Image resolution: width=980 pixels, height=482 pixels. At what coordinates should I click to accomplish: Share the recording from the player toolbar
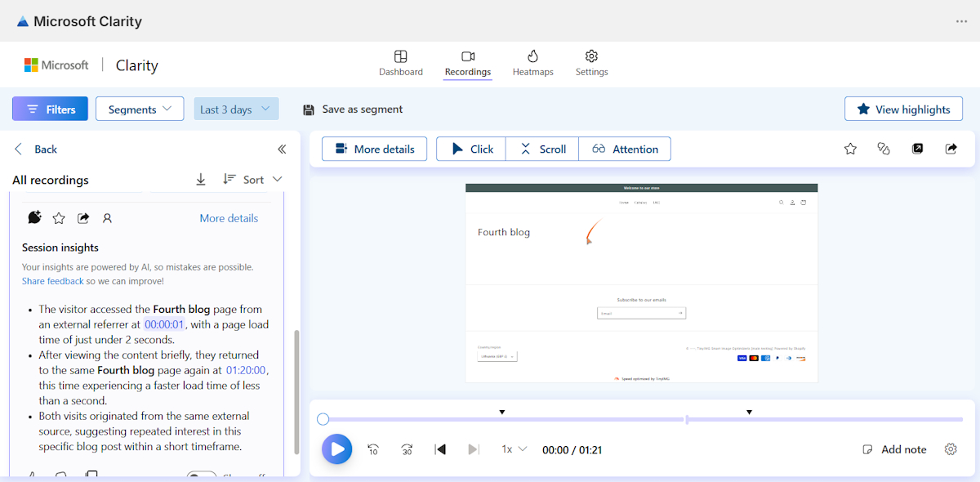(951, 149)
